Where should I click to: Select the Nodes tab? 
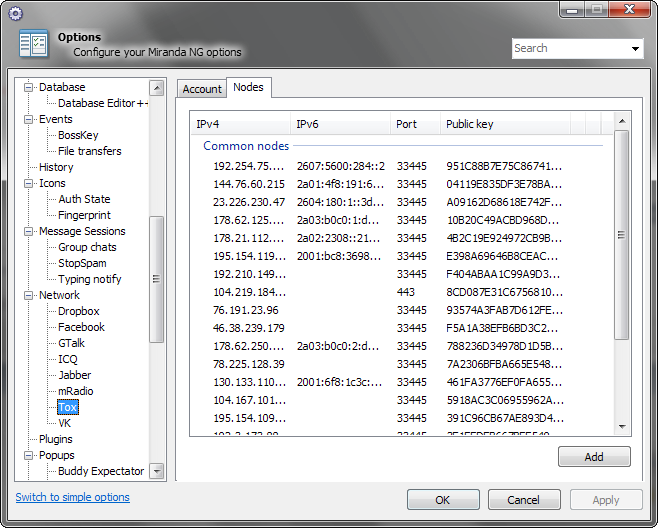[x=248, y=88]
